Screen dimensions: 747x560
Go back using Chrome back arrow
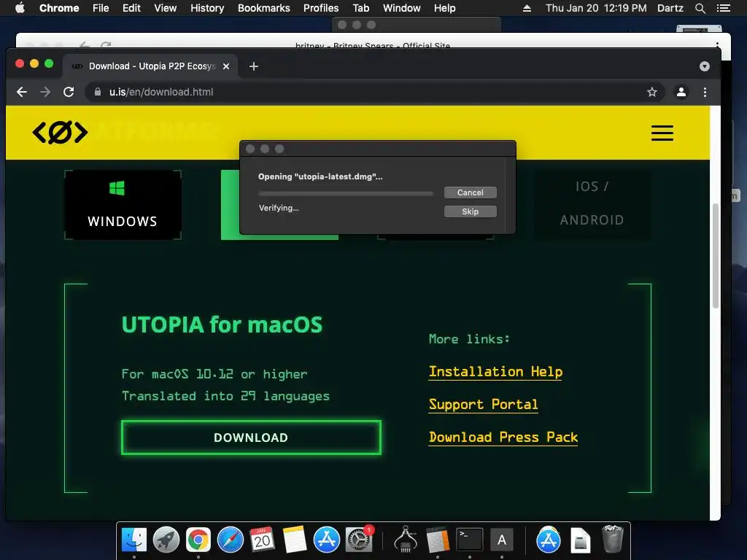(22, 92)
